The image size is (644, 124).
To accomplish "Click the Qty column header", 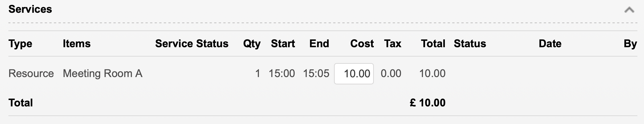I will (x=252, y=44).
